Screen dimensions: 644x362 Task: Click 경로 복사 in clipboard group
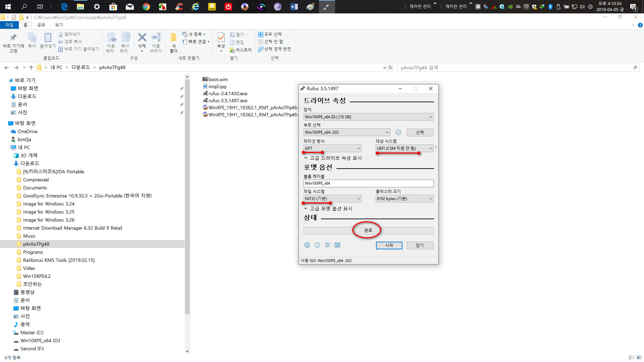point(70,42)
